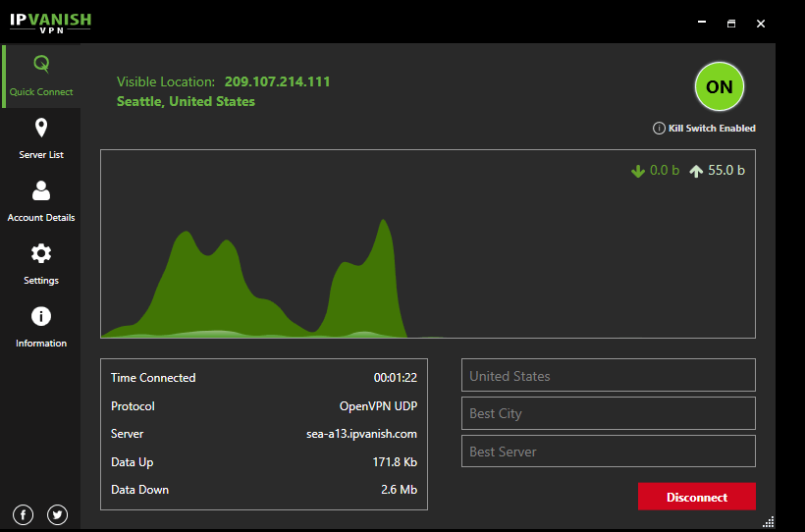
Task: Open Settings via the gear icon
Action: pos(41,253)
